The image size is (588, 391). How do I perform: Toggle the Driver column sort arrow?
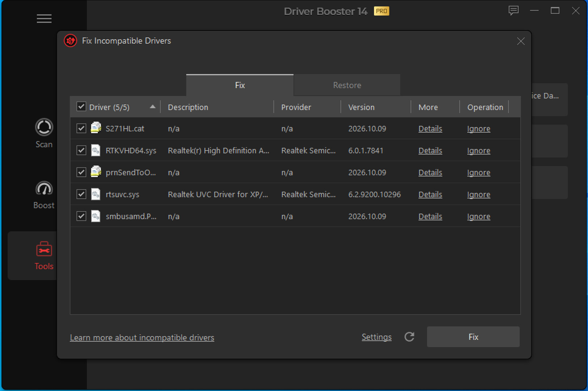click(152, 107)
